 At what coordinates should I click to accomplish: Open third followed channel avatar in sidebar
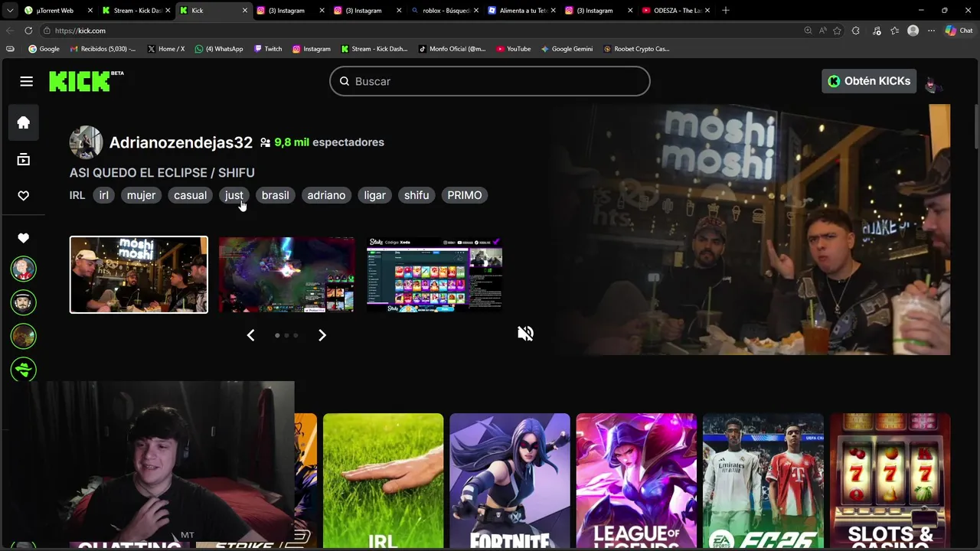click(x=24, y=336)
